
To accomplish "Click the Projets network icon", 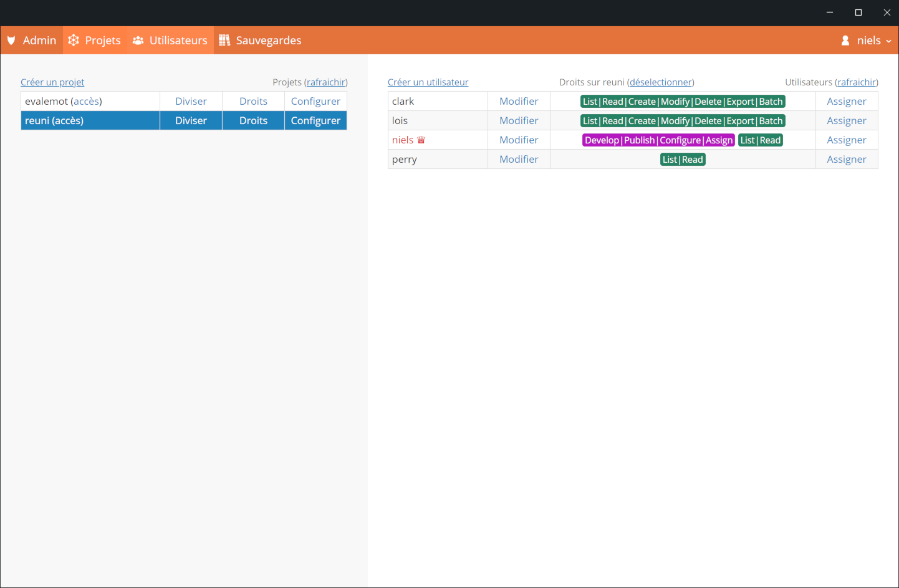I will click(74, 41).
